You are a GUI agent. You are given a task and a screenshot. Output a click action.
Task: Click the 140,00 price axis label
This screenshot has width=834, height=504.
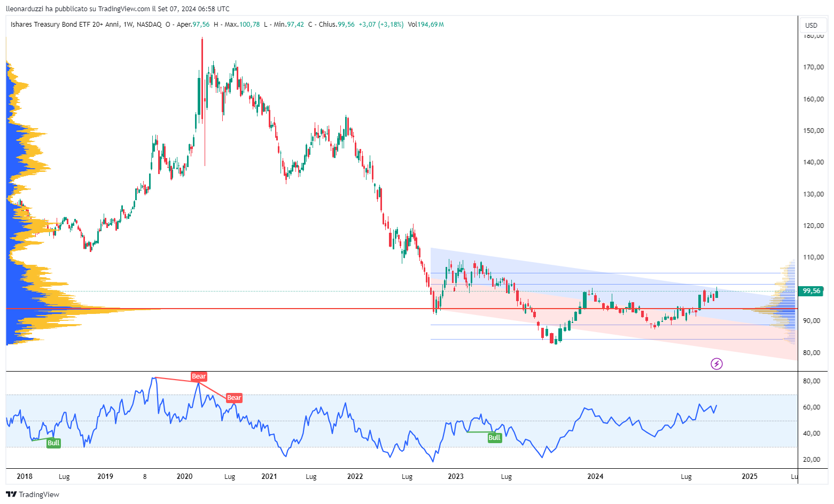click(814, 162)
